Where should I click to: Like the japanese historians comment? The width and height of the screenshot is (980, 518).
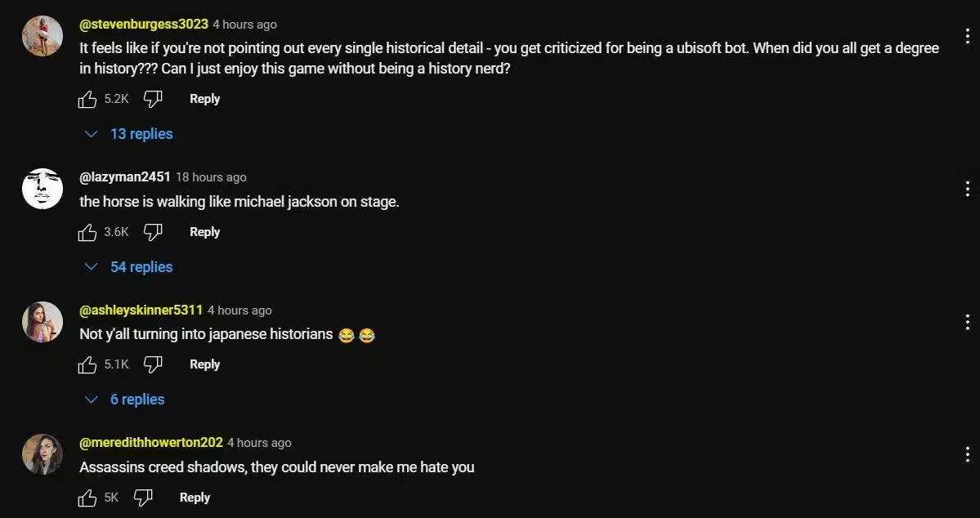[x=87, y=364]
